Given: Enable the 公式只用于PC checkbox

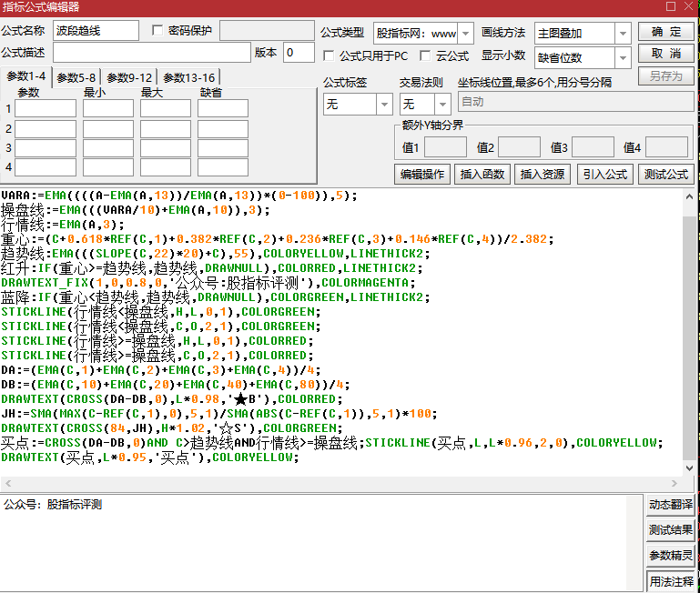Looking at the screenshot, I should [x=329, y=55].
